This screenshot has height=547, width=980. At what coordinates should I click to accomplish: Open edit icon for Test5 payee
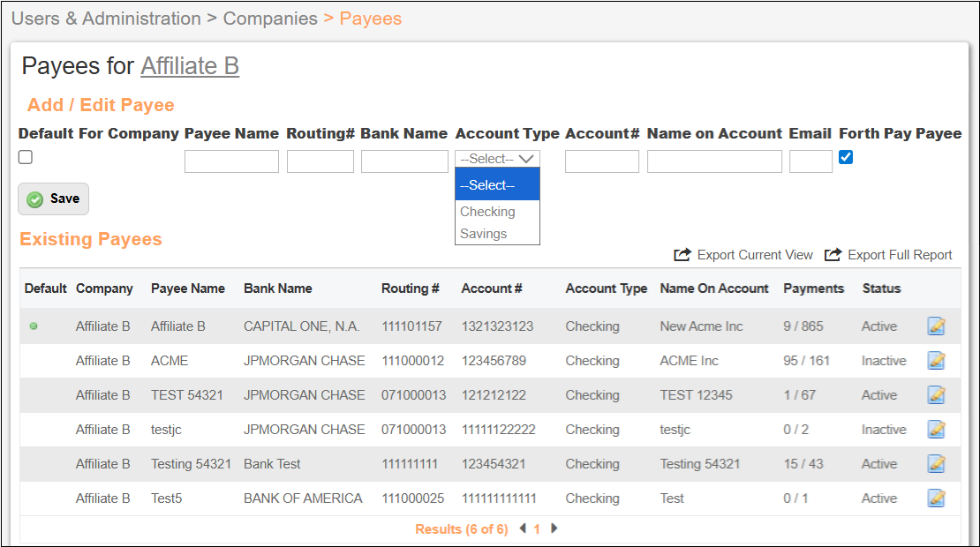936,498
